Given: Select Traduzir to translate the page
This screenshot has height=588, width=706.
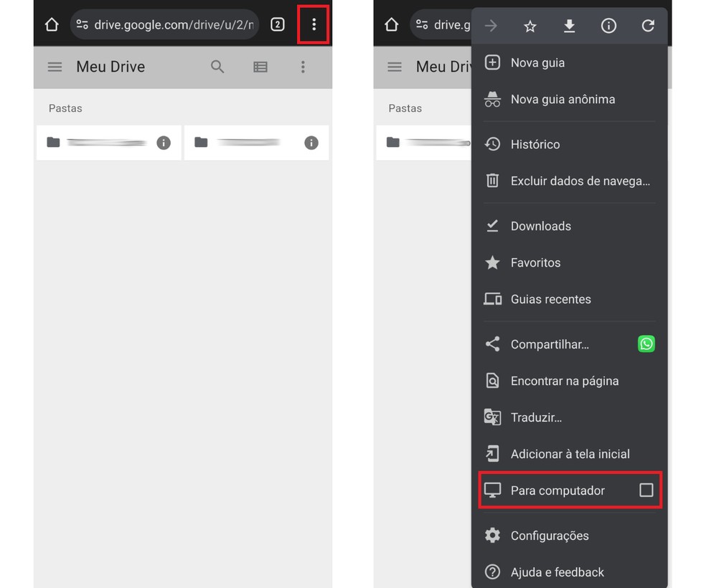Looking at the screenshot, I should pos(537,417).
